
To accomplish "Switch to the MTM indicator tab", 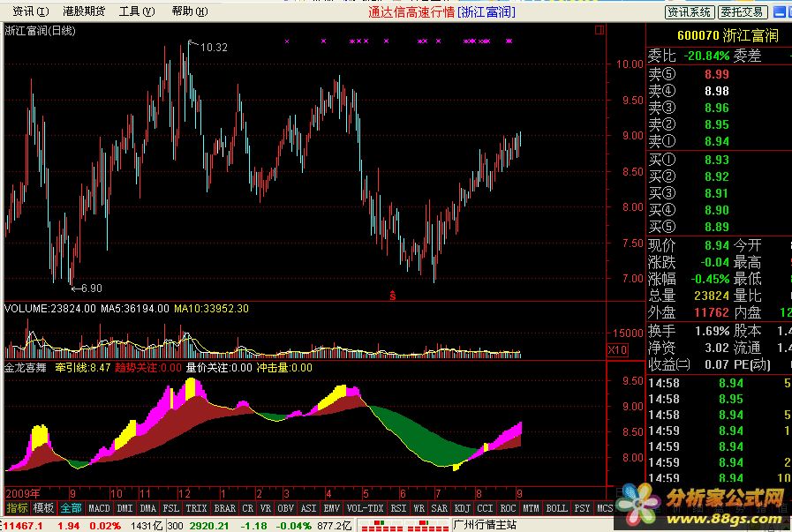I will [x=531, y=508].
